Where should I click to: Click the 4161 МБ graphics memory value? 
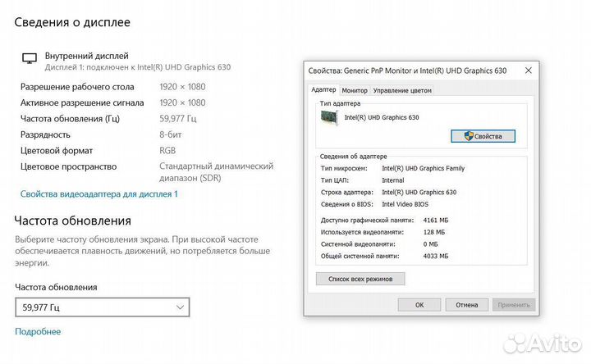click(436, 221)
